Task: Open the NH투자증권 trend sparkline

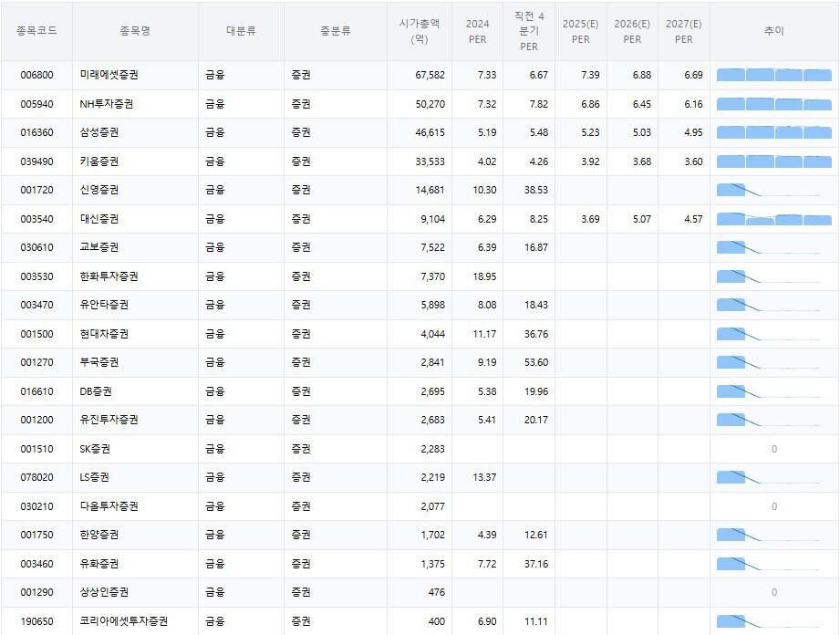Action: pyautogui.click(x=774, y=104)
